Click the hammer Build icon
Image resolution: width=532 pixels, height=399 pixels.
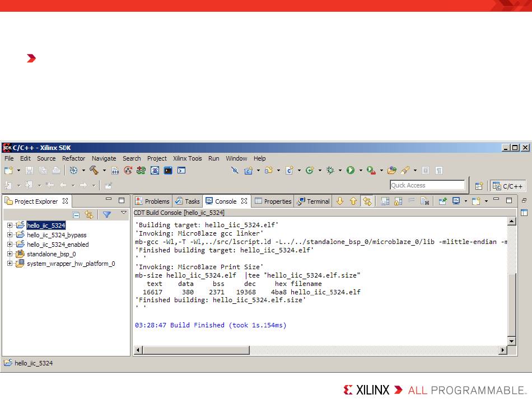click(94, 170)
